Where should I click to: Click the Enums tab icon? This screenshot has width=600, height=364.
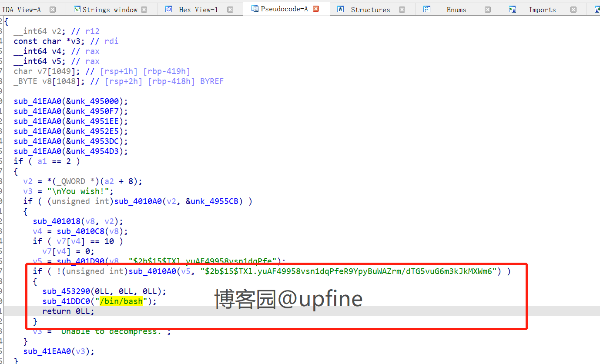[x=427, y=9]
